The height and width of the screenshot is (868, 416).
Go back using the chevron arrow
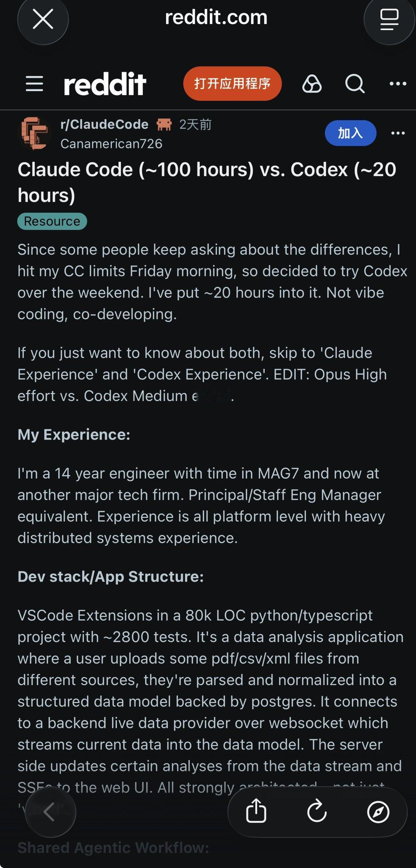pos(51,812)
